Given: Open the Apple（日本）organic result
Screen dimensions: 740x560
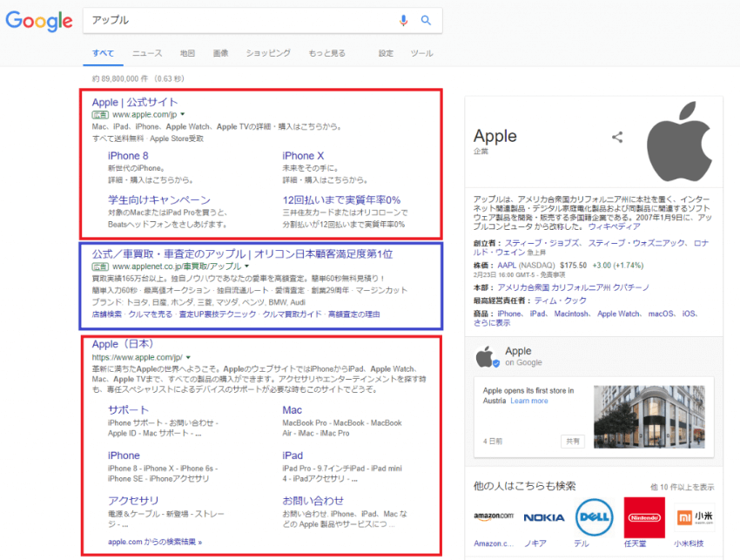Looking at the screenshot, I should [x=123, y=344].
